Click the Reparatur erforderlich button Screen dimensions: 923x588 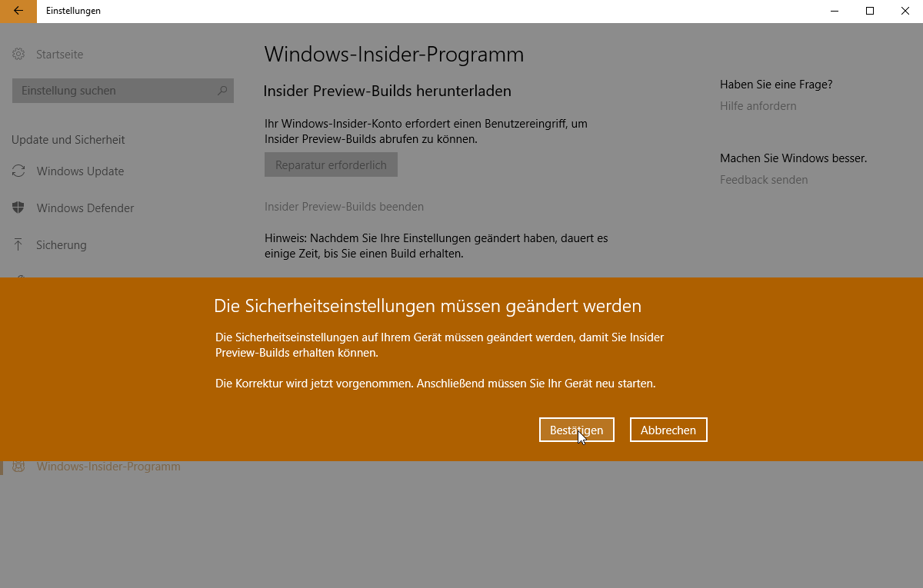coord(331,165)
